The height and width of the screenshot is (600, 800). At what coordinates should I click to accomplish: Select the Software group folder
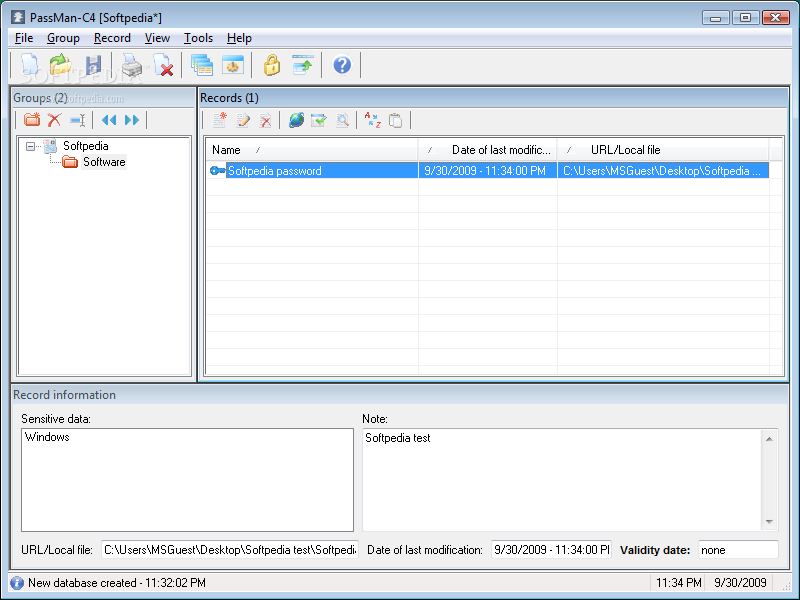pos(104,162)
